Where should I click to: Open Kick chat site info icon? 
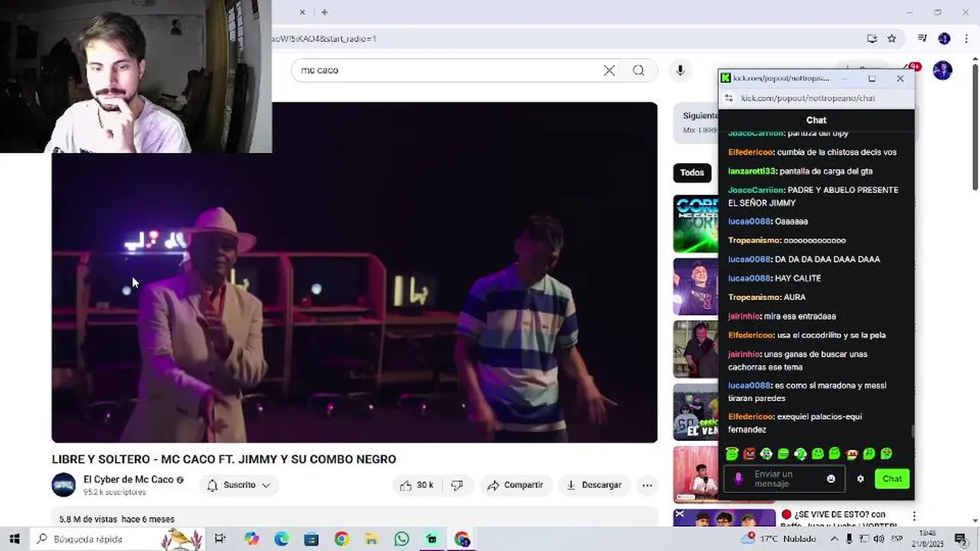click(730, 98)
